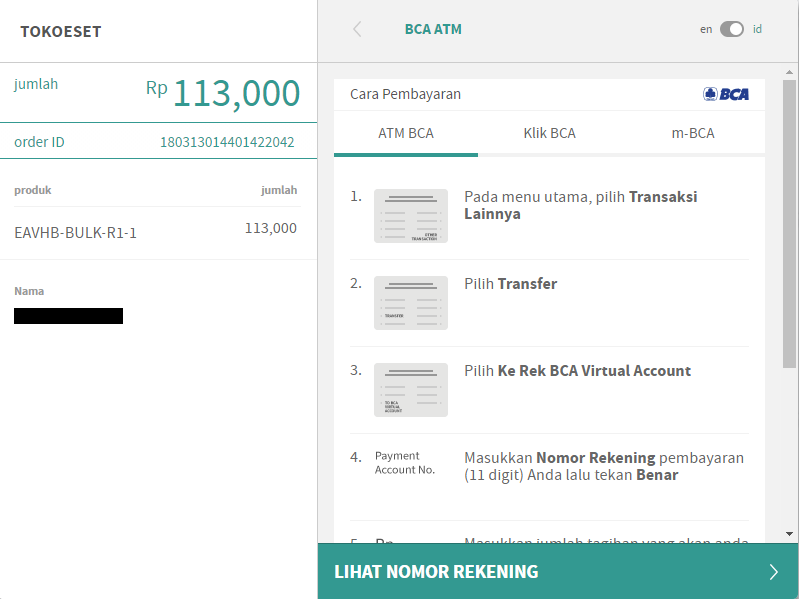Click the Transaksi Lainnya step illustration
The height and width of the screenshot is (599, 799).
click(411, 216)
